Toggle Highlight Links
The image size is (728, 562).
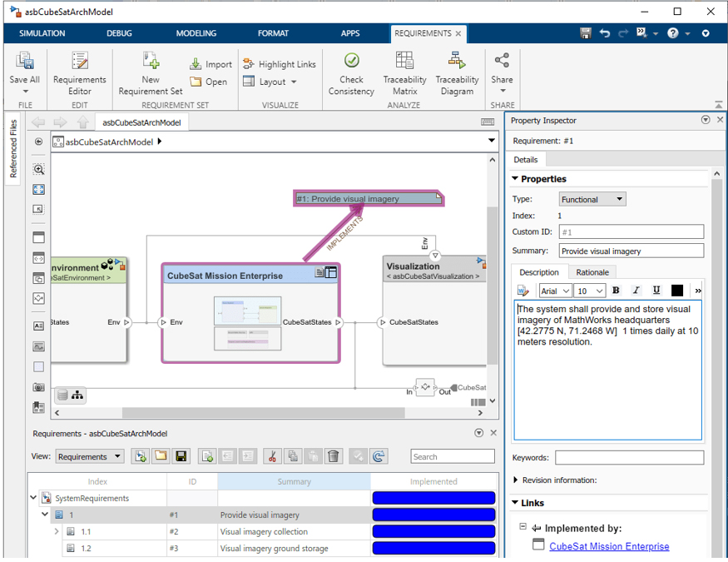pyautogui.click(x=279, y=64)
